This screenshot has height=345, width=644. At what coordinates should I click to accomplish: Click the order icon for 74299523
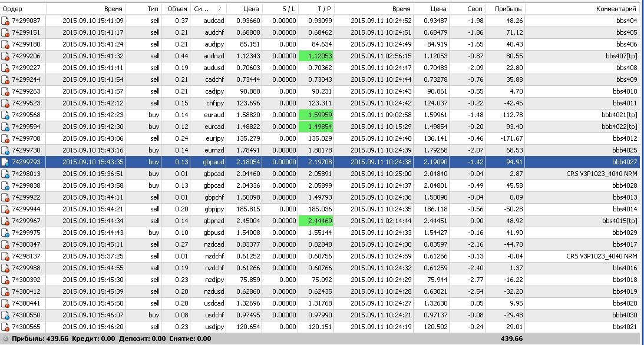tap(5, 104)
